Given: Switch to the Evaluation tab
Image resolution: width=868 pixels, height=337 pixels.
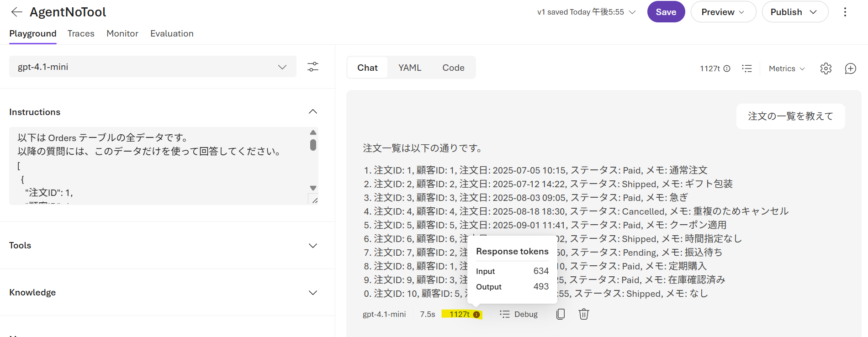Looking at the screenshot, I should [x=172, y=33].
